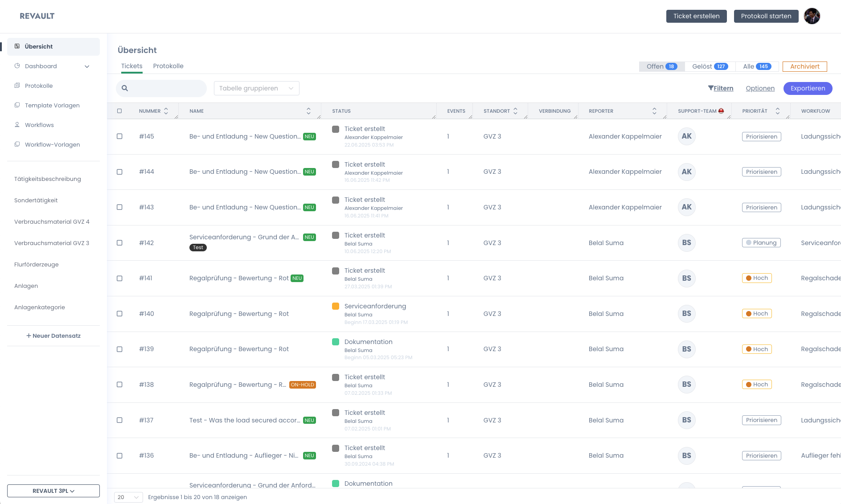Click the Filtern funnel icon
This screenshot has width=841, height=504.
(710, 88)
